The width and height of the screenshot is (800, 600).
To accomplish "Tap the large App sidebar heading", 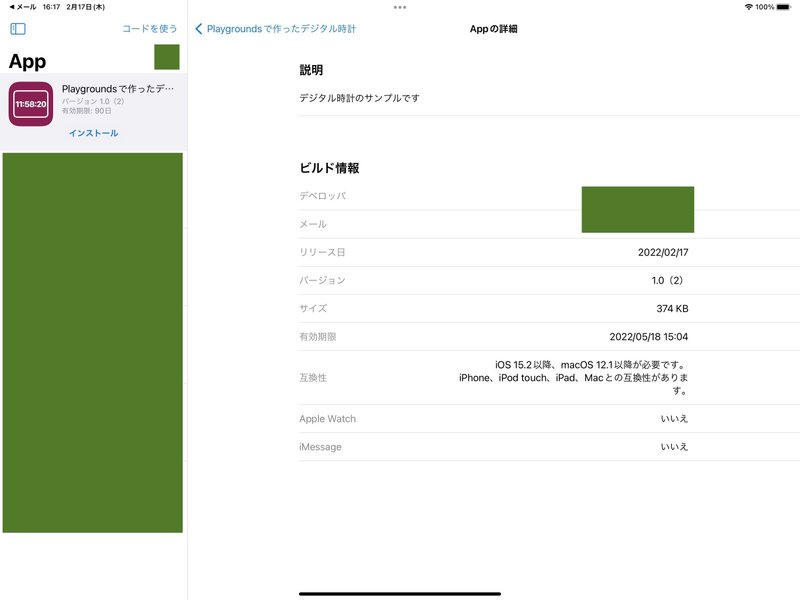I will 28,61.
